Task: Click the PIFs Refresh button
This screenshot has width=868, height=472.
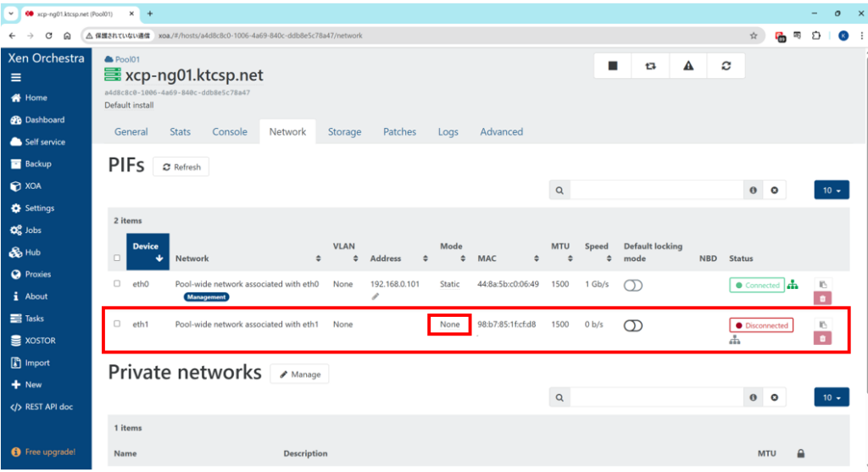Action: (x=181, y=167)
